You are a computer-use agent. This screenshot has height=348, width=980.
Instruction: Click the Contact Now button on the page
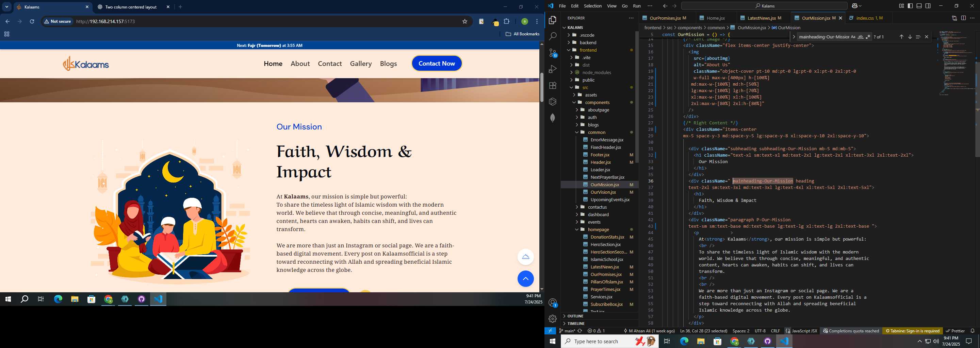click(437, 64)
